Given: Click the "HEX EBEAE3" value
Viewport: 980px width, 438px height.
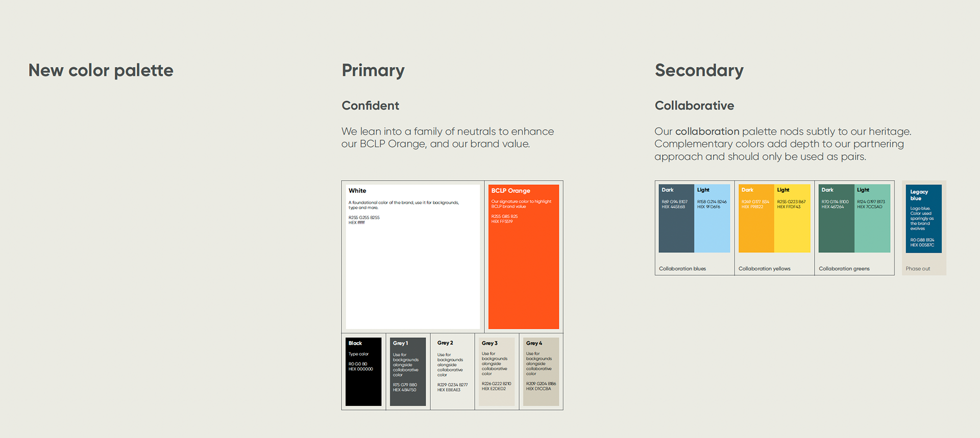Looking at the screenshot, I should [449, 390].
